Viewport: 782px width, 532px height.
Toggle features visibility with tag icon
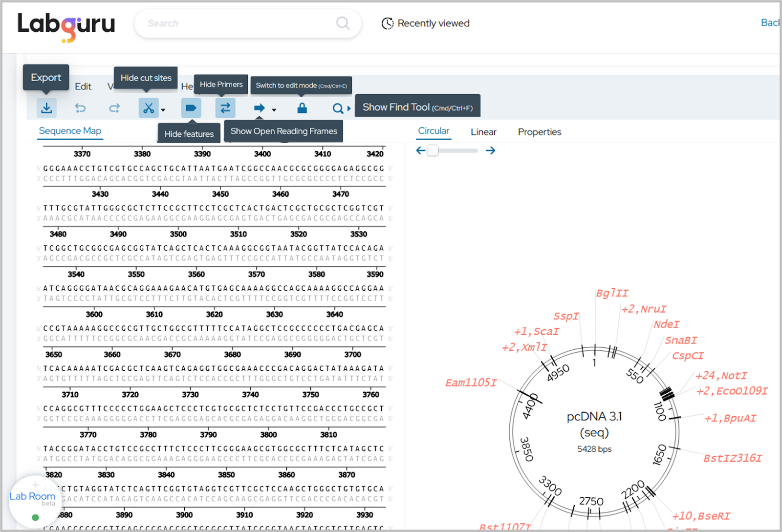coord(191,108)
